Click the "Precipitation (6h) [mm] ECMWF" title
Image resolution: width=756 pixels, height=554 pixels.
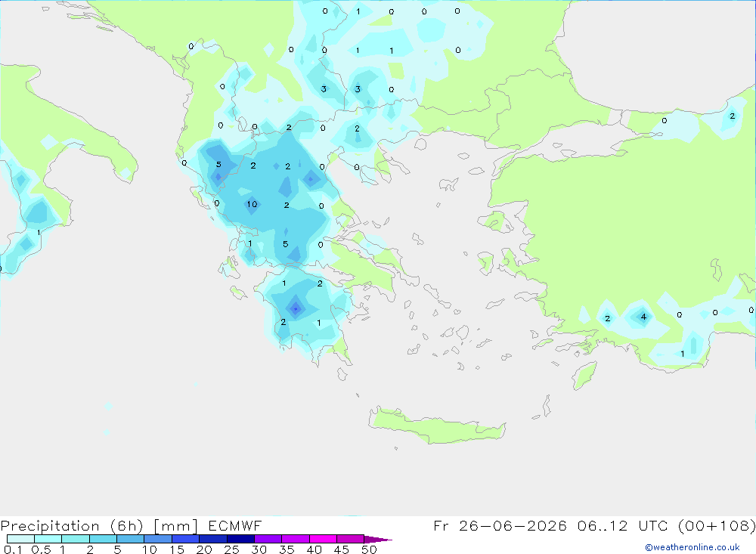[x=131, y=525]
